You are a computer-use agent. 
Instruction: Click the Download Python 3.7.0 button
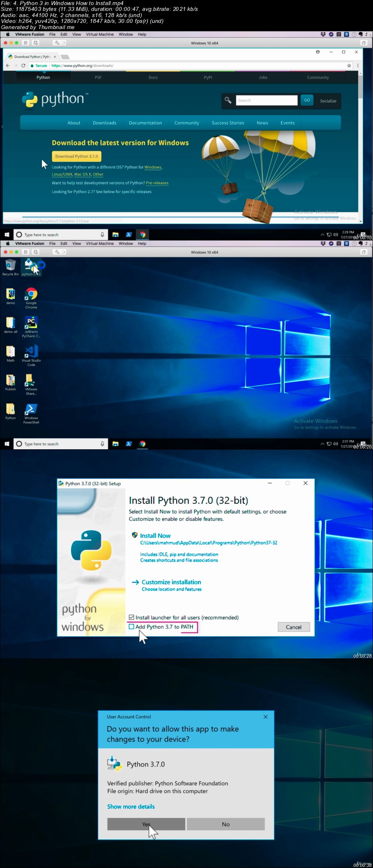76,156
